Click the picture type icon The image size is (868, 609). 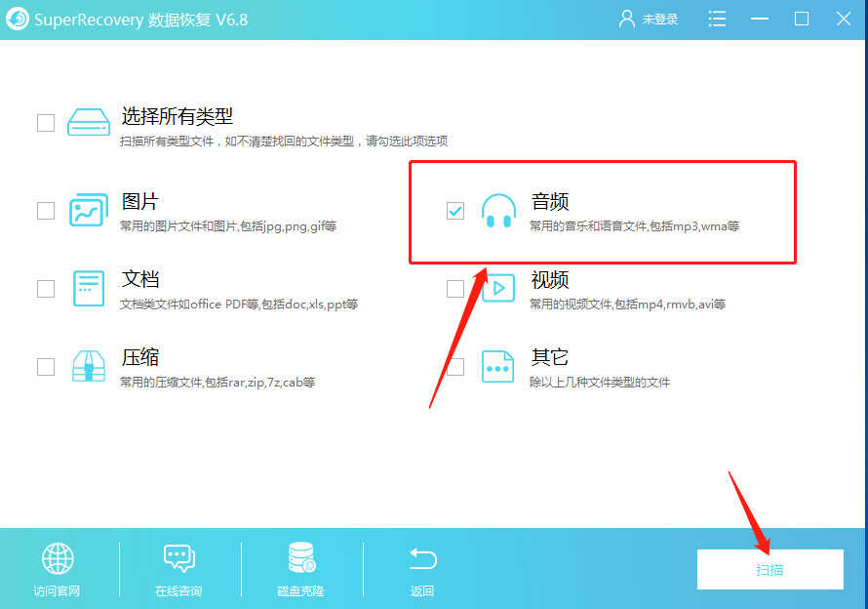[89, 211]
